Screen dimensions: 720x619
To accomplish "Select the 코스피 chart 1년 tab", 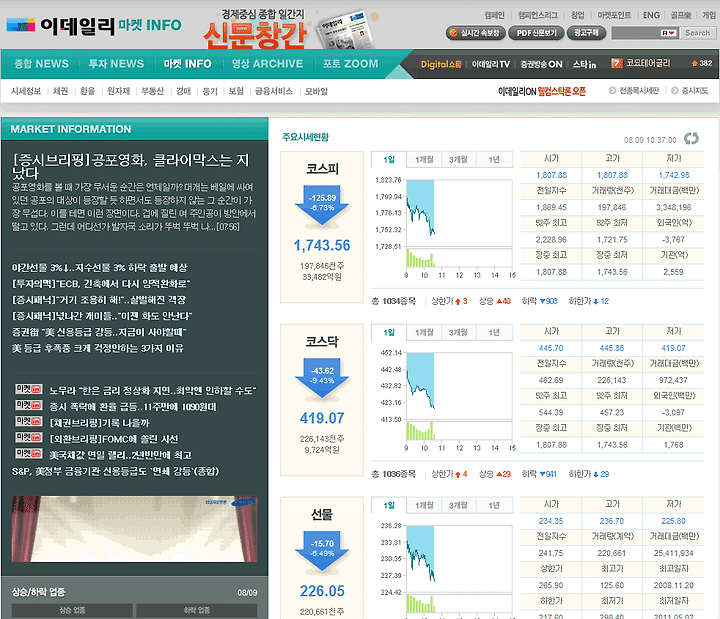I will click(494, 159).
